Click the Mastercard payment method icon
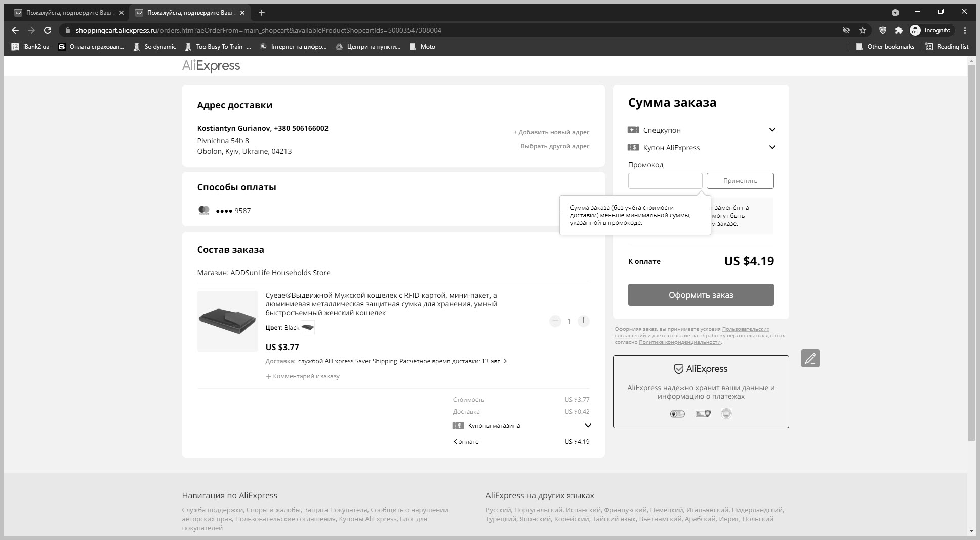 203,210
